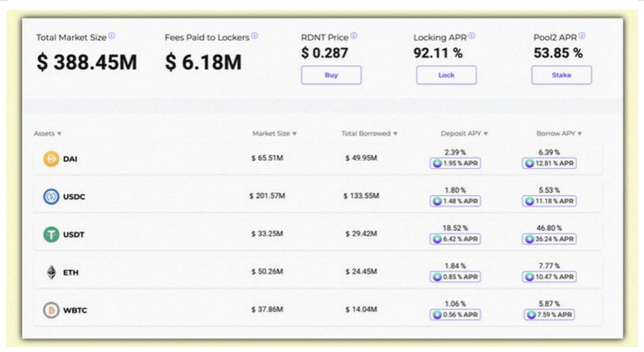Click the RDNT icon in USDC deposit APR badge

click(x=437, y=201)
